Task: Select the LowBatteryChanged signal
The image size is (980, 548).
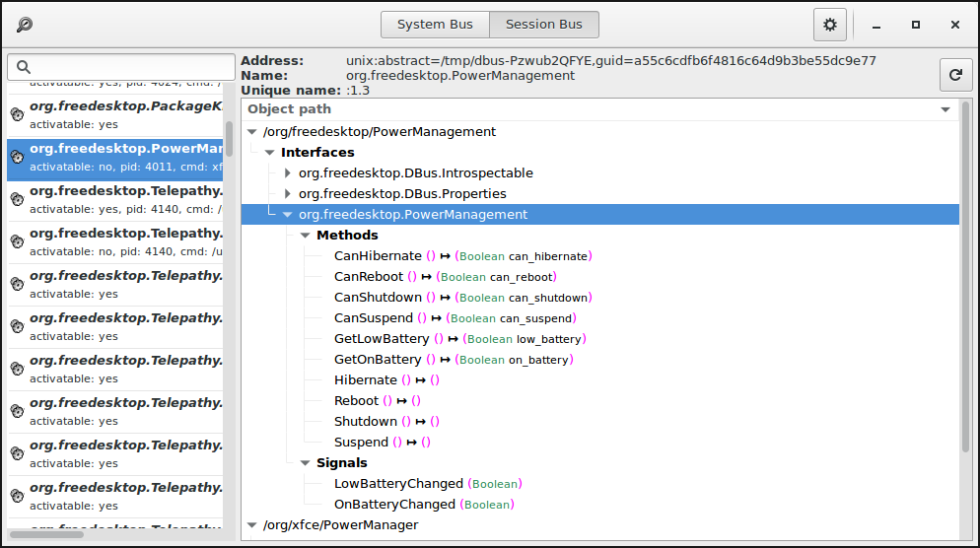Action: tap(398, 484)
